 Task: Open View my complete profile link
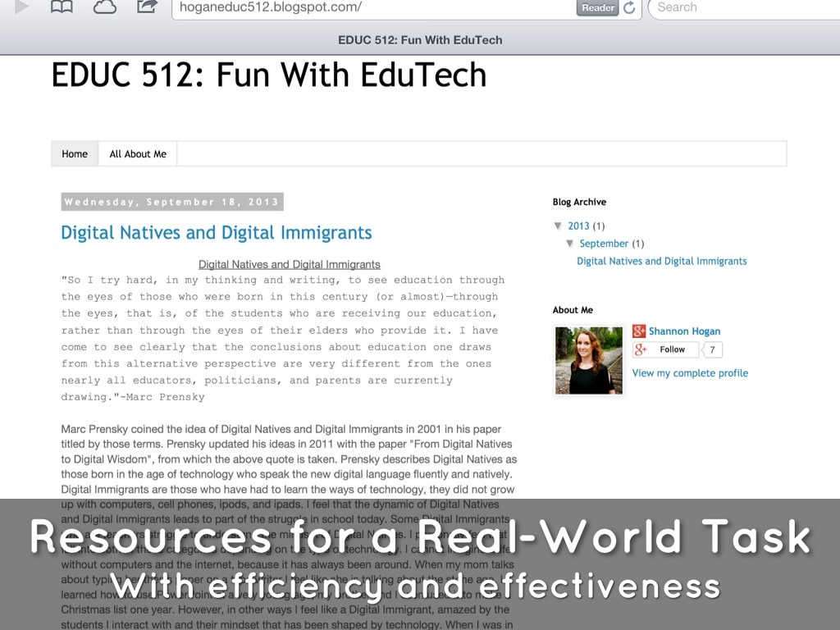click(x=690, y=372)
